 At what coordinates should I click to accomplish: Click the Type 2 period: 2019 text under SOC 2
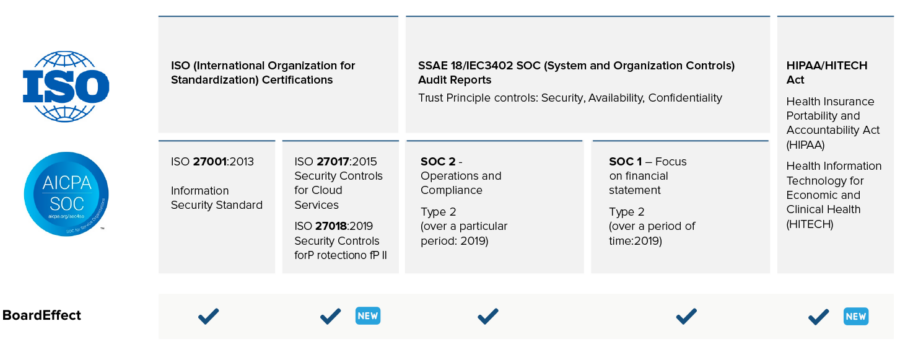(464, 226)
